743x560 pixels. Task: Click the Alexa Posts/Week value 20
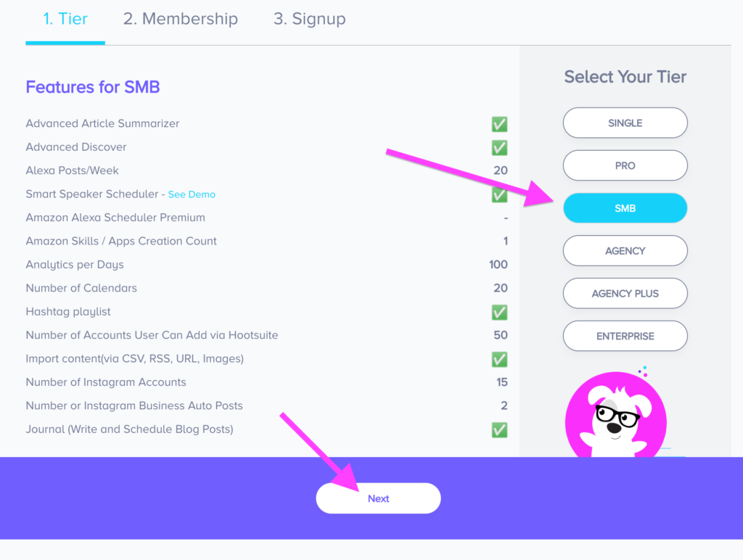click(501, 170)
